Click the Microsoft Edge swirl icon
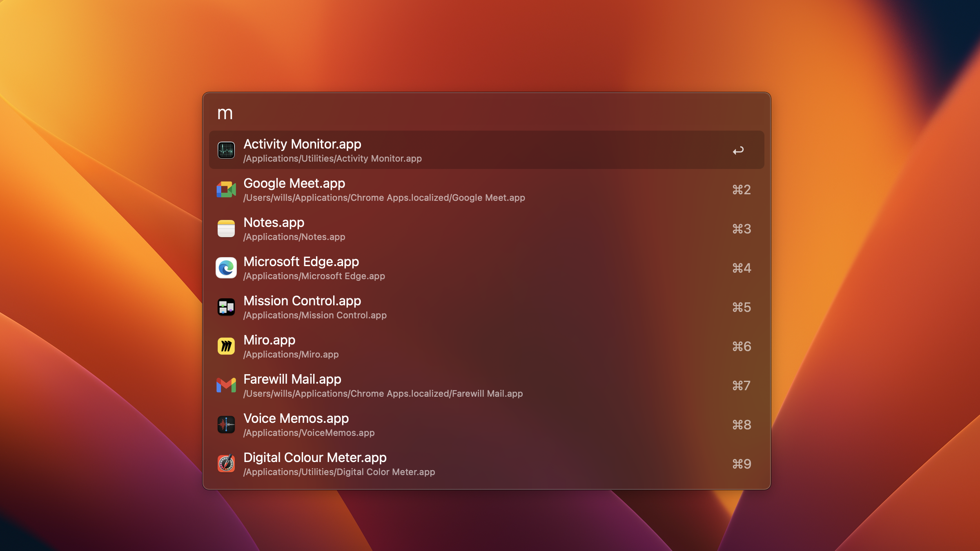 tap(226, 268)
